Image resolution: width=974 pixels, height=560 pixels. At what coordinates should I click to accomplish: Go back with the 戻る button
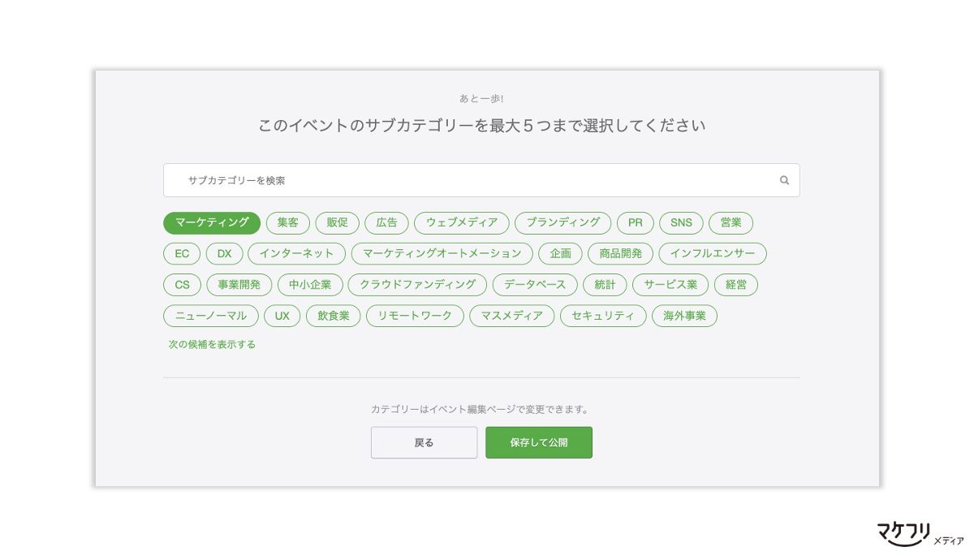[x=425, y=442]
